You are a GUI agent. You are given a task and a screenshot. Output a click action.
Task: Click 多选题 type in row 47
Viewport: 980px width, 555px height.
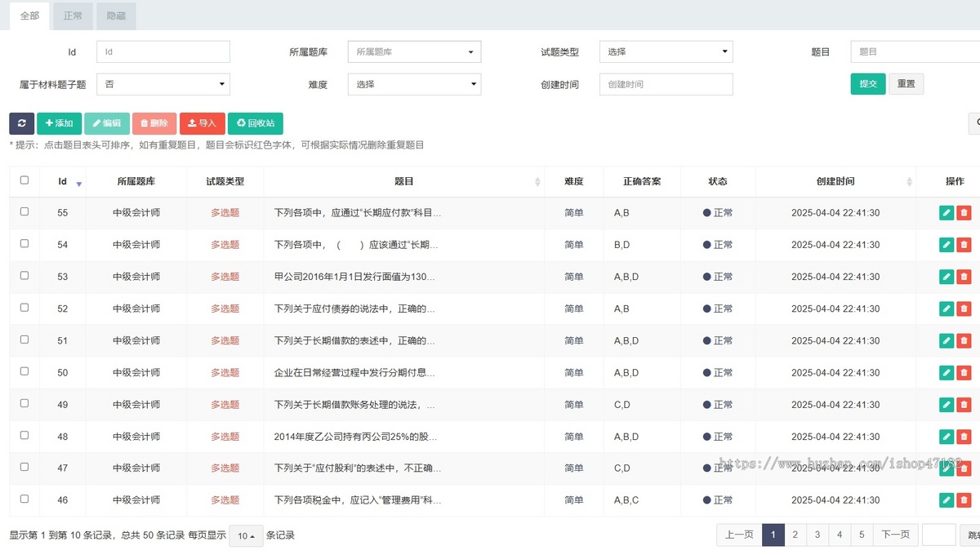pos(225,468)
